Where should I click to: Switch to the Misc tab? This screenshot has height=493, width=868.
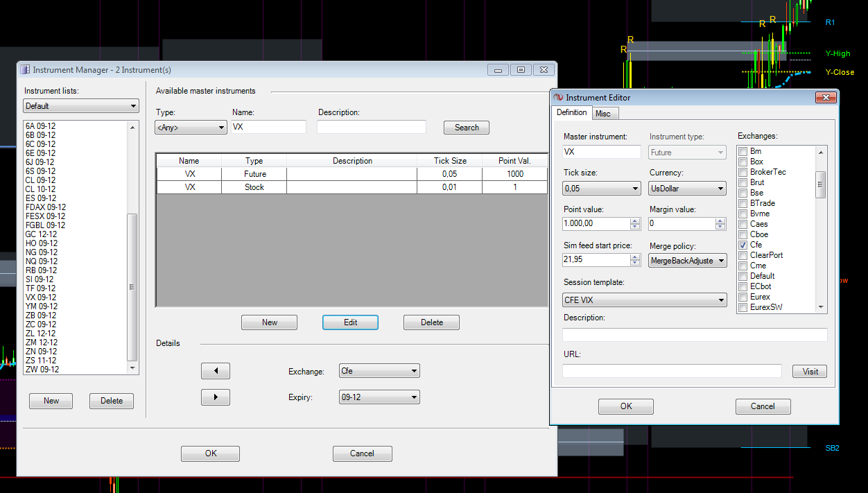(x=602, y=114)
